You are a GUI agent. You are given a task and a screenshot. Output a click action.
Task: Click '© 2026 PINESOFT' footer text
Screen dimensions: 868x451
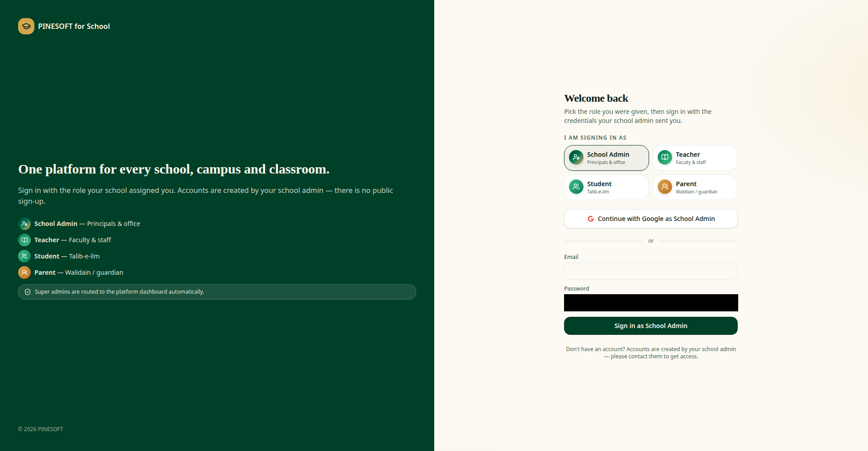[x=41, y=429]
